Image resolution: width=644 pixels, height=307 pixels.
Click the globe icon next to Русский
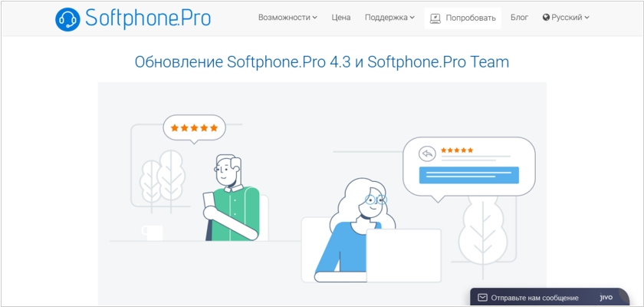(546, 17)
